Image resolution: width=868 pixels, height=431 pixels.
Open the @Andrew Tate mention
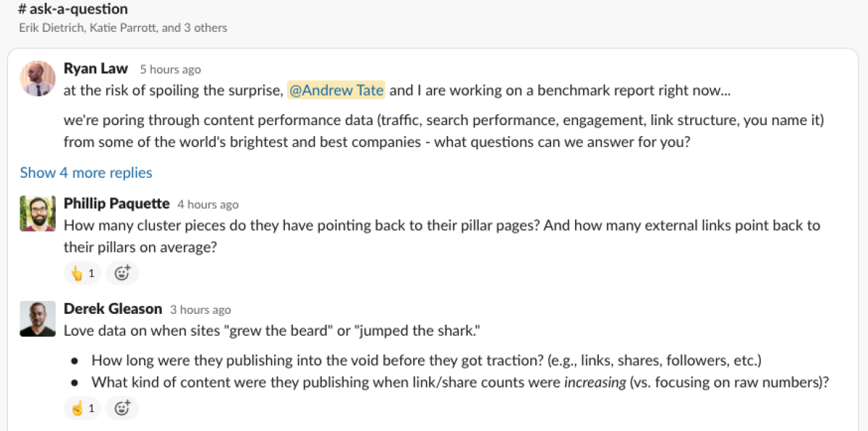click(x=336, y=90)
